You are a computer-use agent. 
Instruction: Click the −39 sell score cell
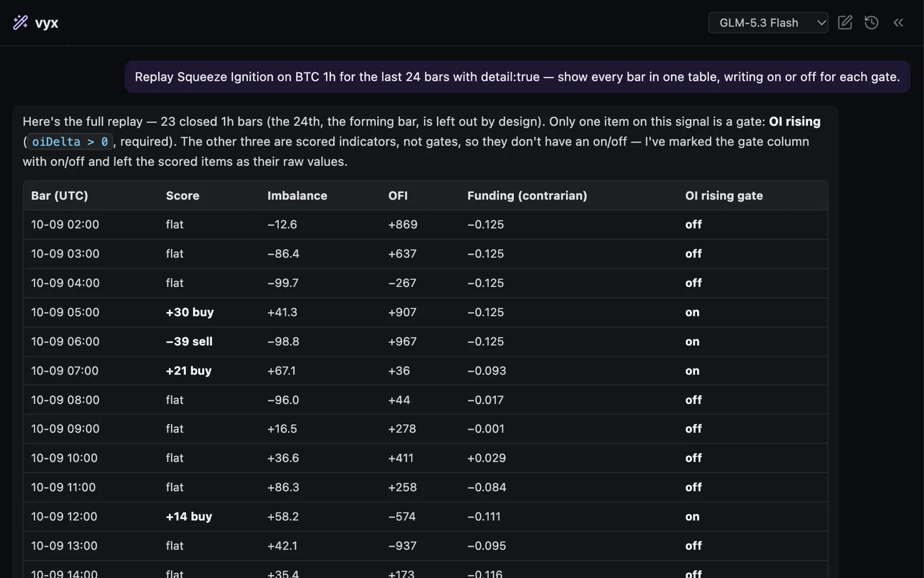(x=189, y=342)
